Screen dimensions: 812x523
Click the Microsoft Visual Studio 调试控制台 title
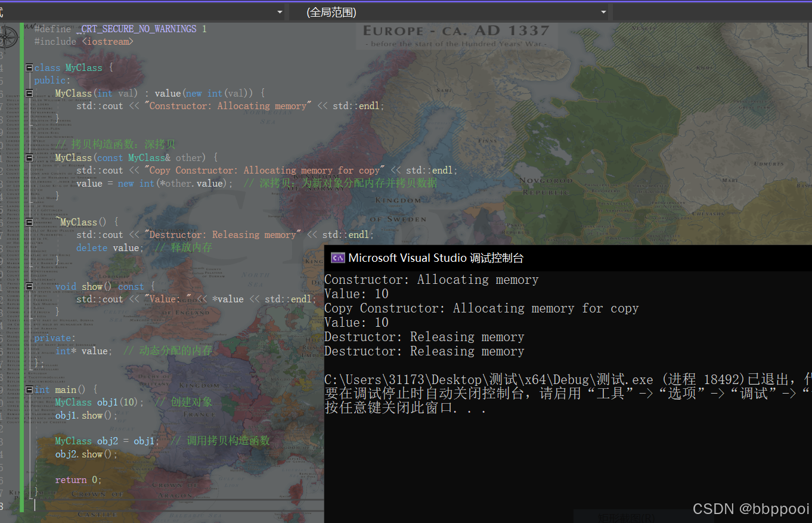click(x=436, y=258)
